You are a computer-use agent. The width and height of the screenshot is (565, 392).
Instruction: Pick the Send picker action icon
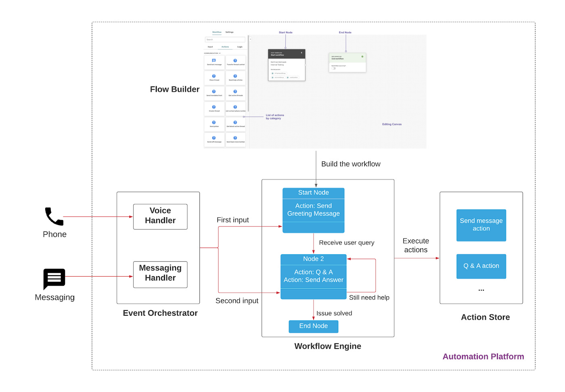[214, 122]
